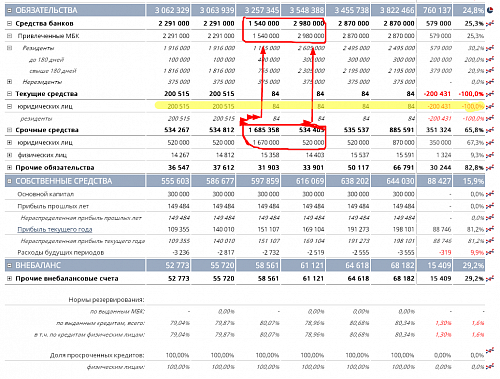Open trend chart icon in italic резиденты row with 84
The height and width of the screenshot is (379, 500).
tap(490, 118)
